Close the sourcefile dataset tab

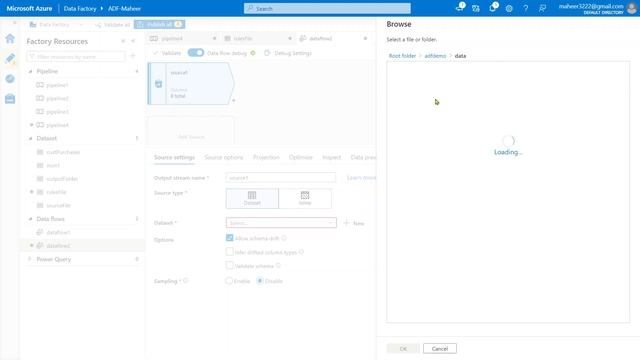click(x=290, y=38)
